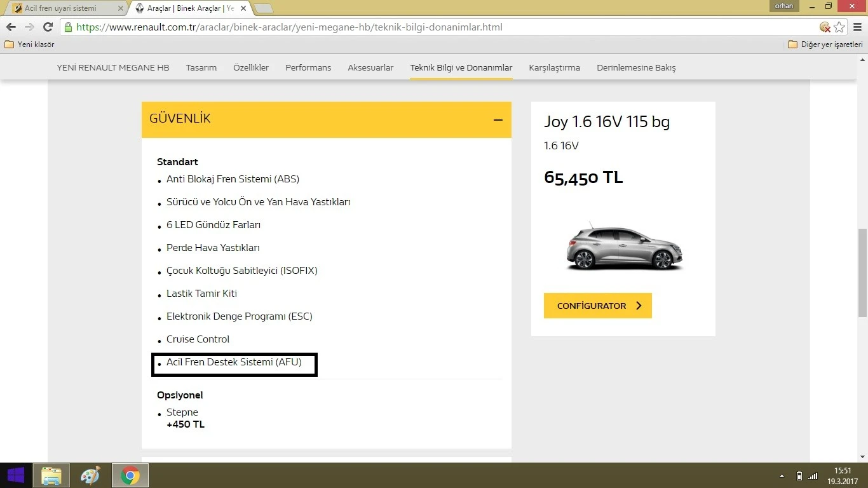Viewport: 868px width, 488px height.
Task: Click 'Cruise Control' list item
Action: tap(198, 339)
